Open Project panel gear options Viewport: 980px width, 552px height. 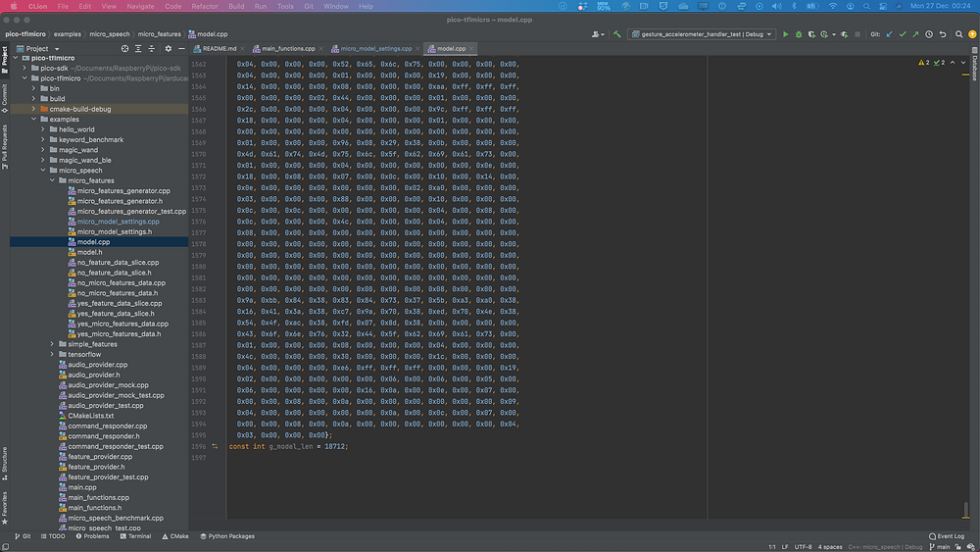pos(169,49)
